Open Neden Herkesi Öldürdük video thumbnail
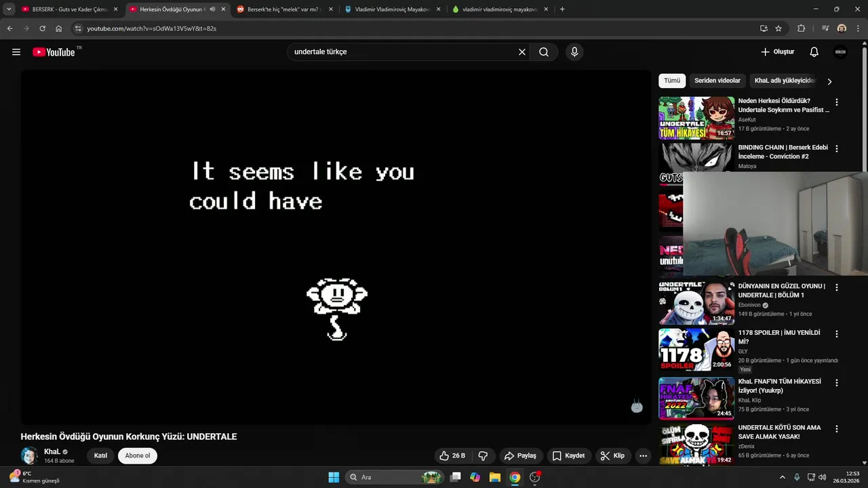868x488 pixels. tap(696, 118)
